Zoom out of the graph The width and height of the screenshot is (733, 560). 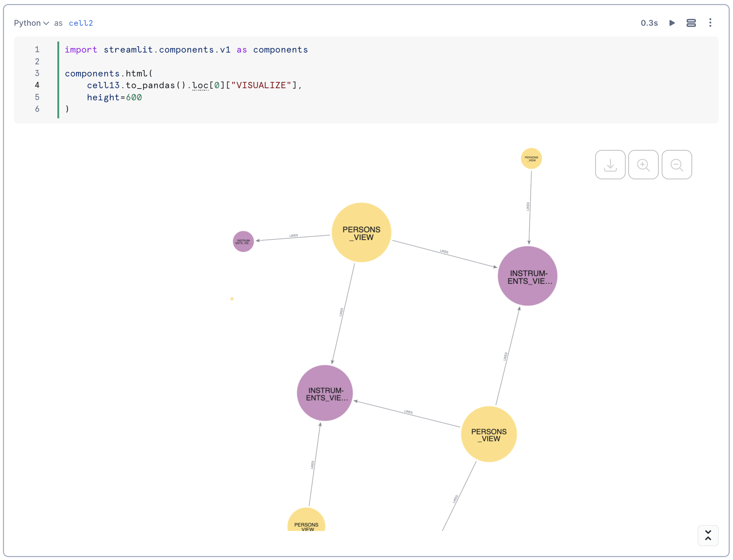tap(677, 165)
